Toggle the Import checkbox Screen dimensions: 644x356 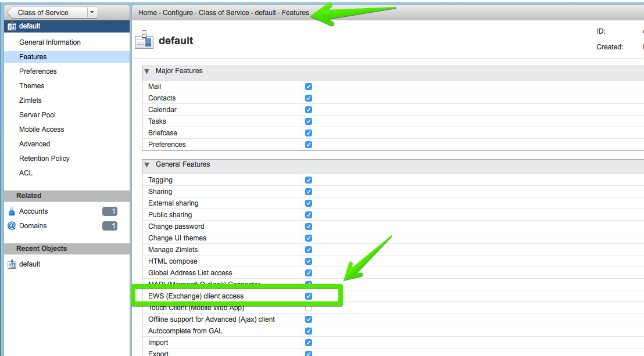pos(309,343)
